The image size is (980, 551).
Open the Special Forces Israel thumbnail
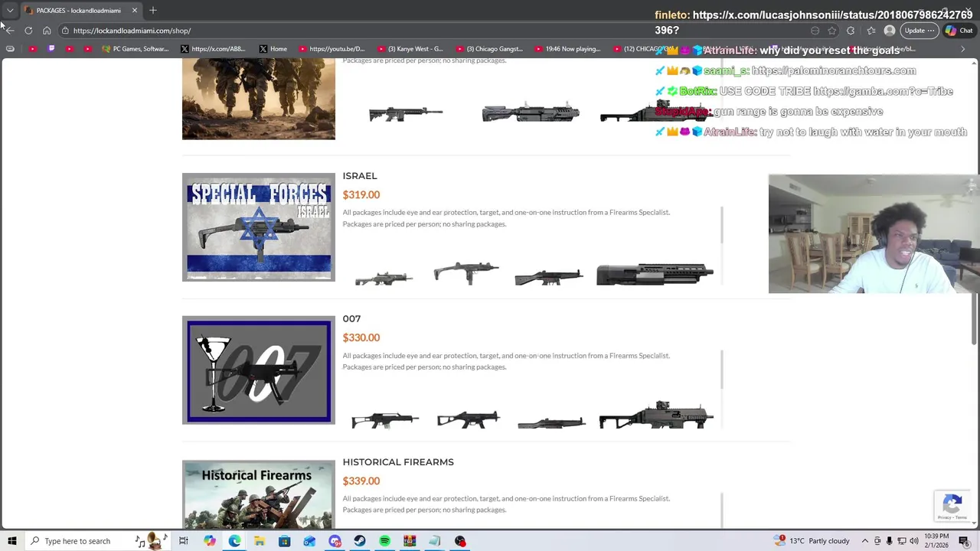(x=259, y=227)
